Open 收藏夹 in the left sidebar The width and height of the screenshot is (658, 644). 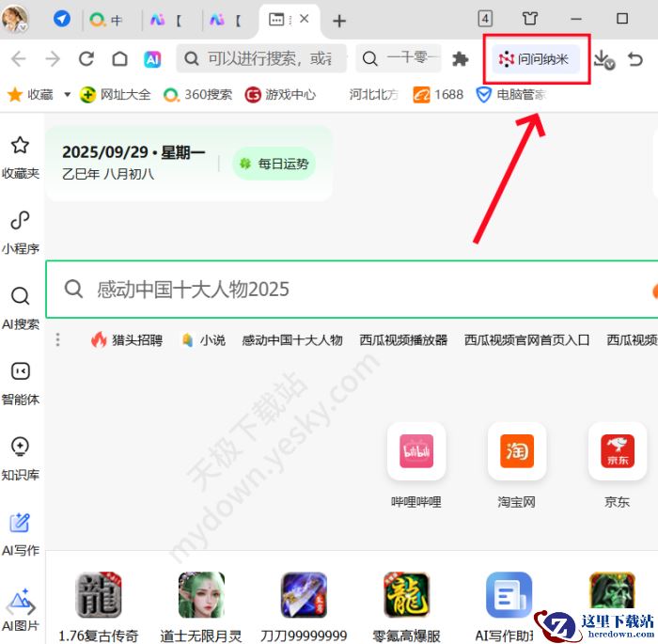pyautogui.click(x=20, y=157)
